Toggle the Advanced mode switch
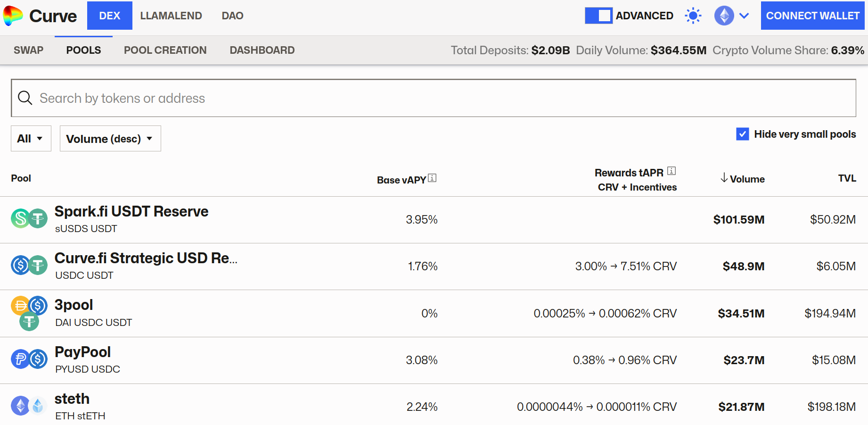This screenshot has height=425, width=868. tap(598, 16)
